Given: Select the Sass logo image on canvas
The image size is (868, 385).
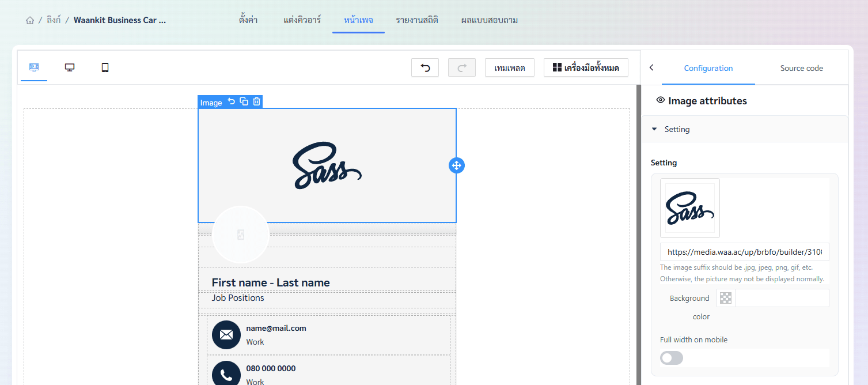Looking at the screenshot, I should 327,165.
